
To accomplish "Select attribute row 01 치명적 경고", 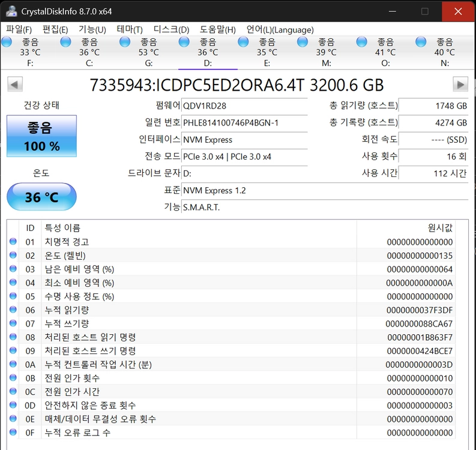I will click(x=231, y=242).
